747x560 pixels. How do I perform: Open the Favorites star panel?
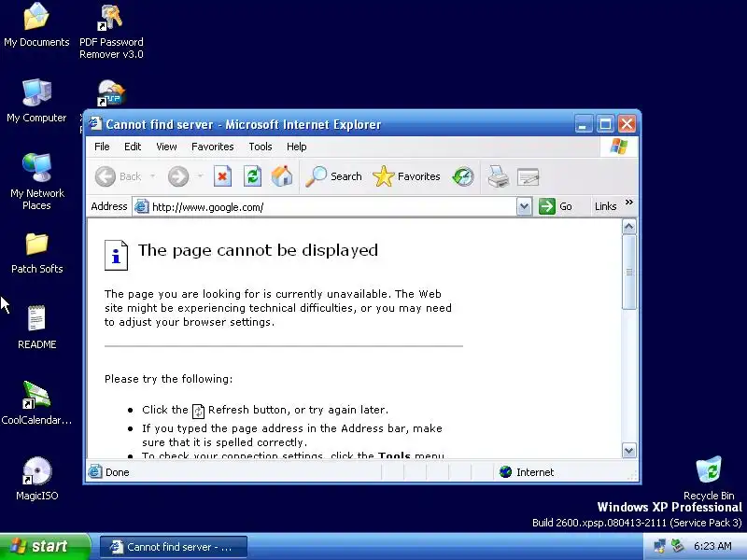point(406,176)
